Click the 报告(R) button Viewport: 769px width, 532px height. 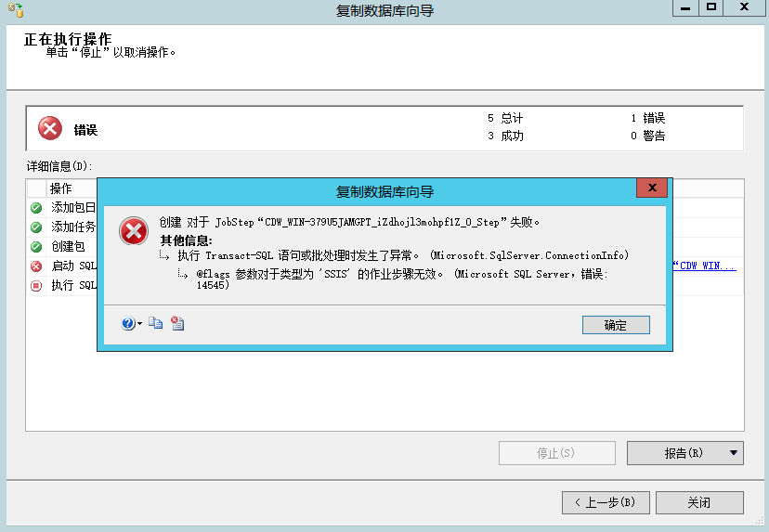pos(684,453)
